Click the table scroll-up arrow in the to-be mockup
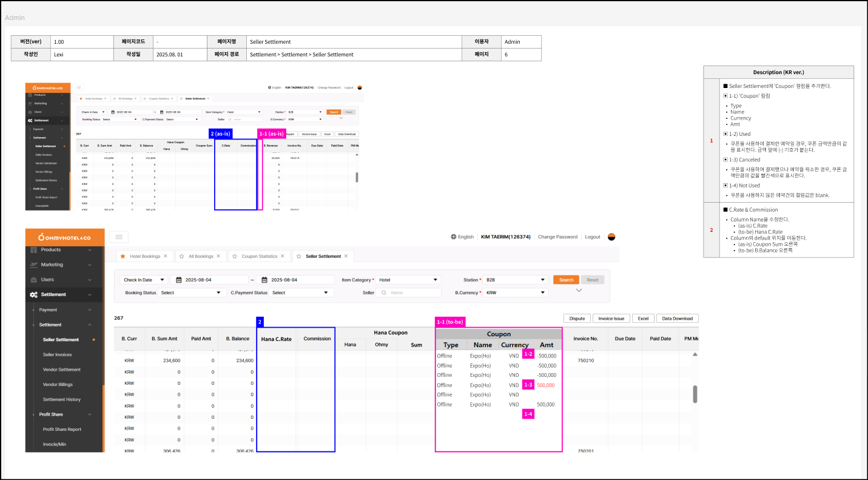Image resolution: width=868 pixels, height=480 pixels. (x=695, y=354)
